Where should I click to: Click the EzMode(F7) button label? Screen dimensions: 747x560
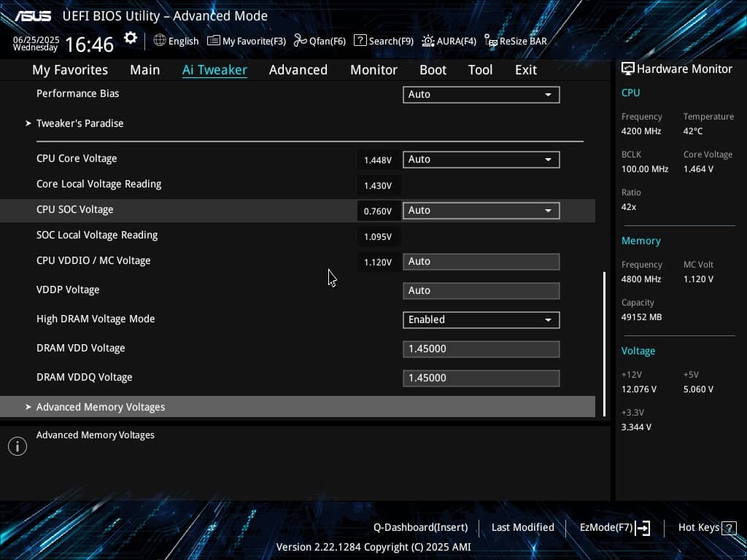tap(606, 528)
